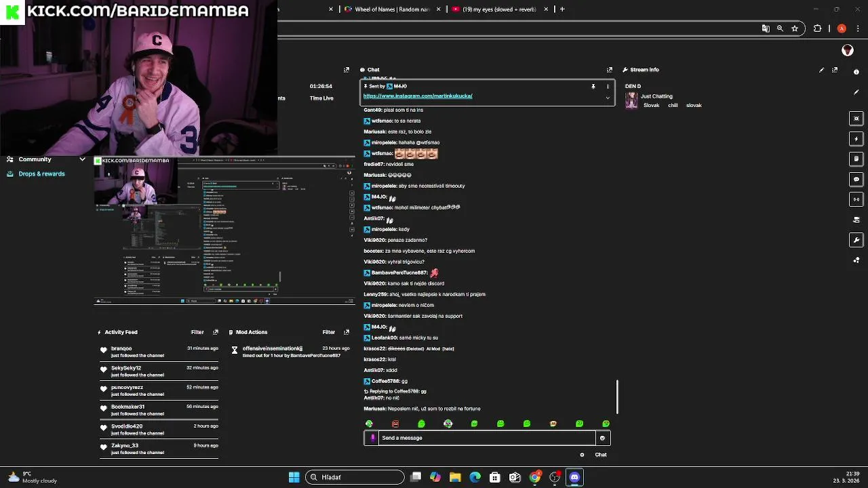This screenshot has height=488, width=868.
Task: Toggle the wrench stream info sidebar icon
Action: coord(856,240)
